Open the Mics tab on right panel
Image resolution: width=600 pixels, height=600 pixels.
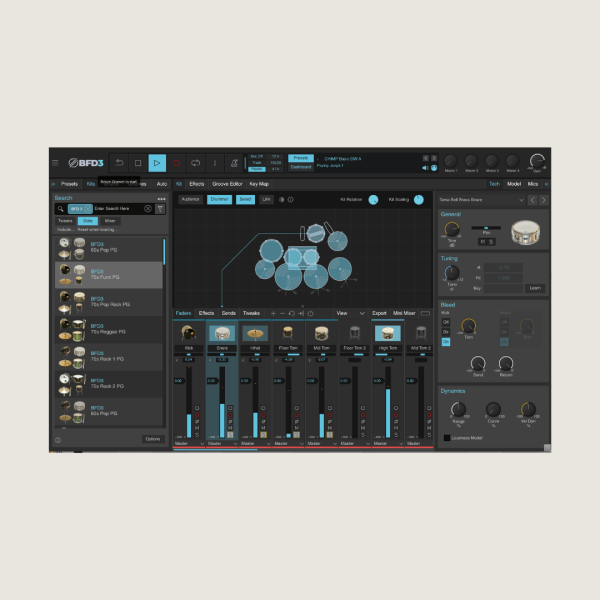[533, 184]
